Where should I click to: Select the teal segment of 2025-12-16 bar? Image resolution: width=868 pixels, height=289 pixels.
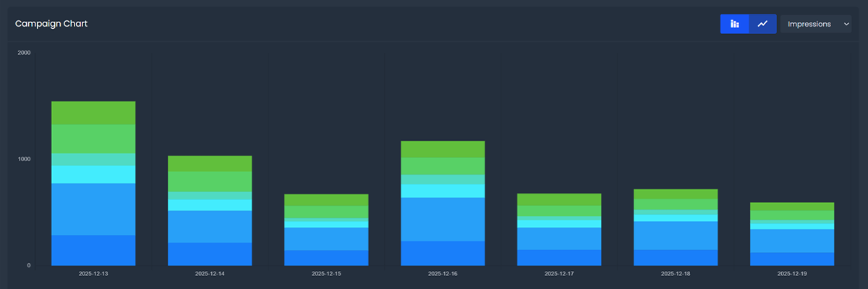click(443, 179)
